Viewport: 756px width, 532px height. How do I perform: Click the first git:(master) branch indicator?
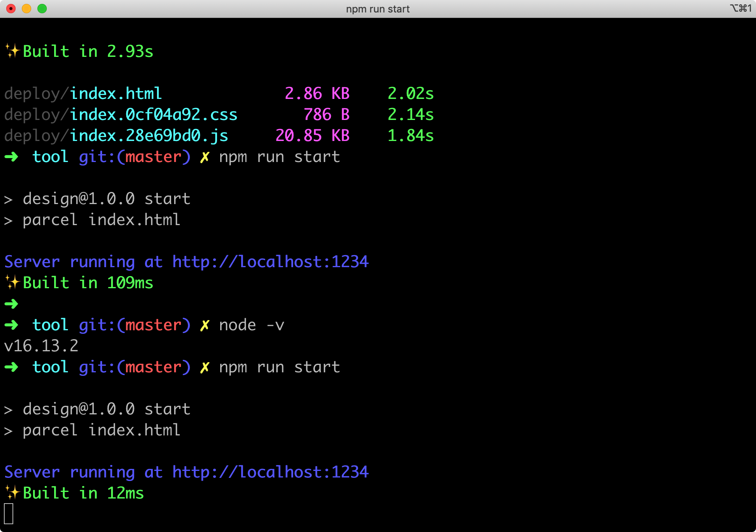pyautogui.click(x=134, y=157)
